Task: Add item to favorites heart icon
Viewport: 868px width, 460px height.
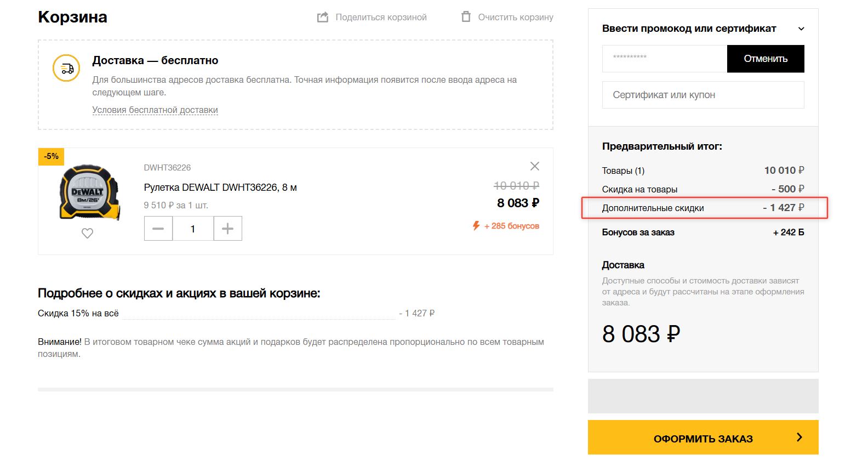Action: pos(87,233)
